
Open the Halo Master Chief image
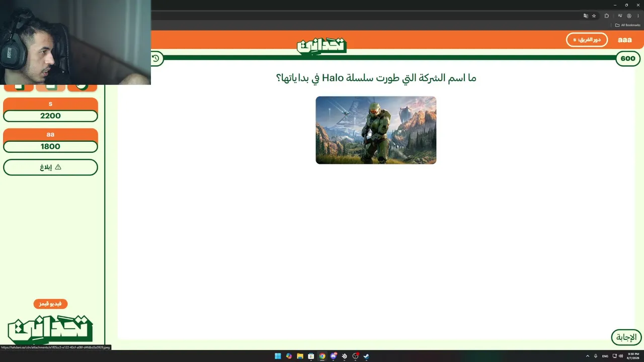tap(376, 130)
